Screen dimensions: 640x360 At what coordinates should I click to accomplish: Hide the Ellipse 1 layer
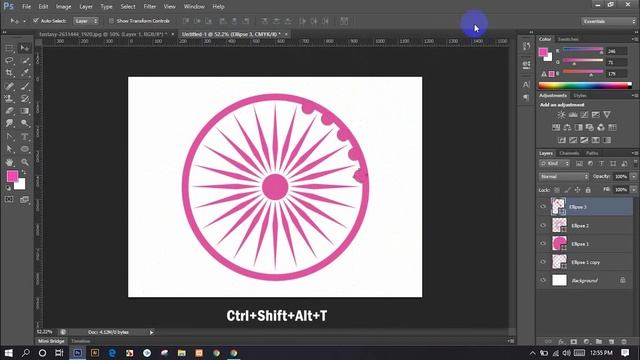coord(543,244)
